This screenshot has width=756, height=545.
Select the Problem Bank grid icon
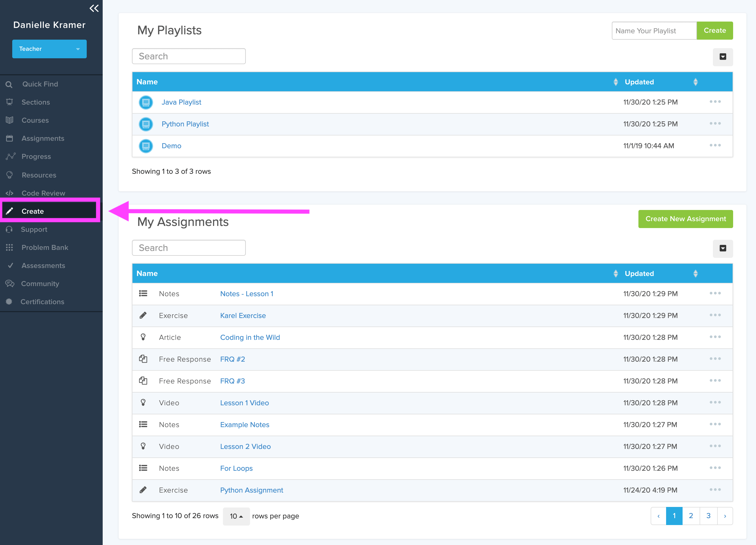[x=9, y=247]
